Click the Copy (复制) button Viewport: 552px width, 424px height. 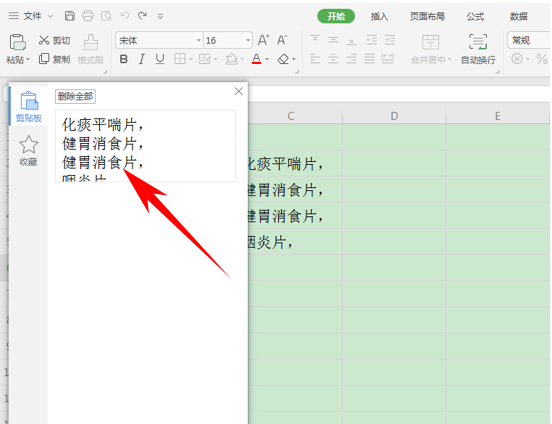point(55,59)
